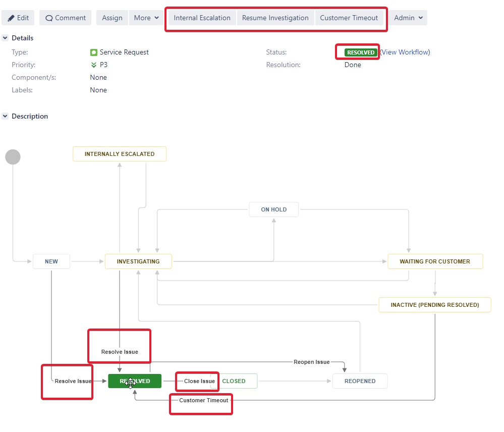
Task: Click the Done resolution value
Action: 353,65
